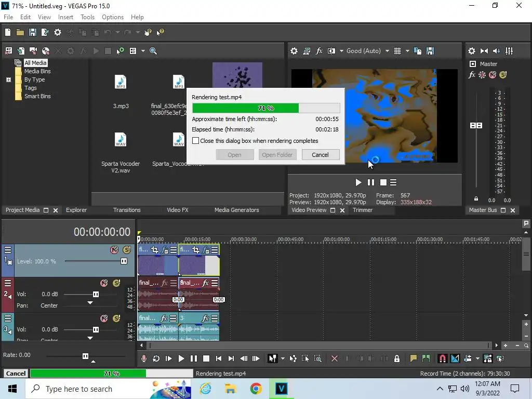Image resolution: width=532 pixels, height=399 pixels.
Task: Pause the timeline using the transport bar
Action: [x=193, y=358]
